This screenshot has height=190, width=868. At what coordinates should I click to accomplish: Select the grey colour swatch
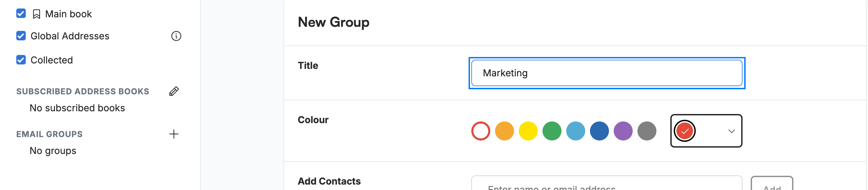(647, 131)
